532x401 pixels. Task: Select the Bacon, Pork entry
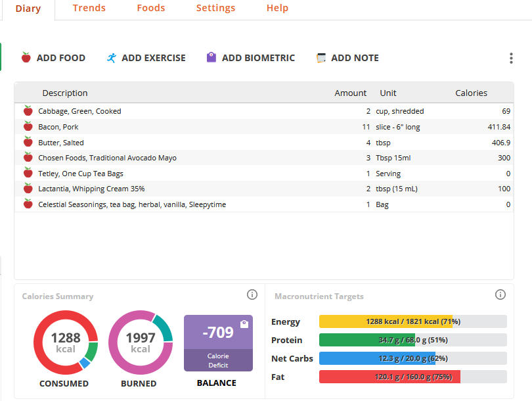264,127
